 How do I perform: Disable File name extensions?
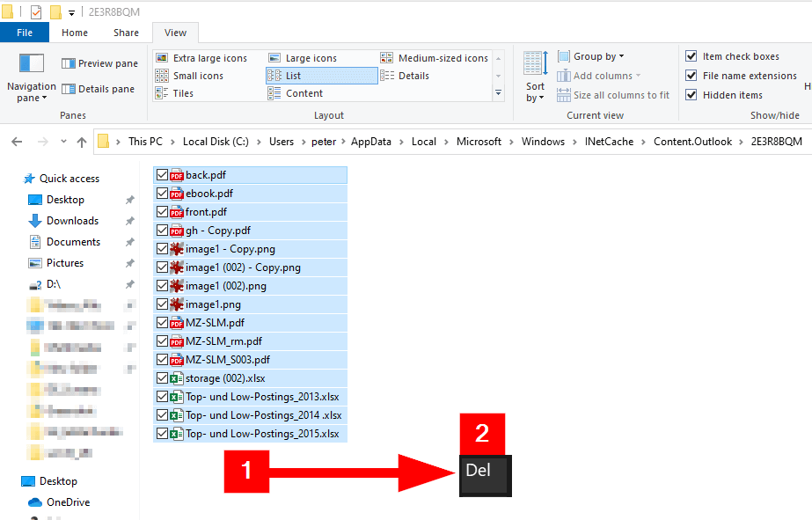tap(691, 76)
